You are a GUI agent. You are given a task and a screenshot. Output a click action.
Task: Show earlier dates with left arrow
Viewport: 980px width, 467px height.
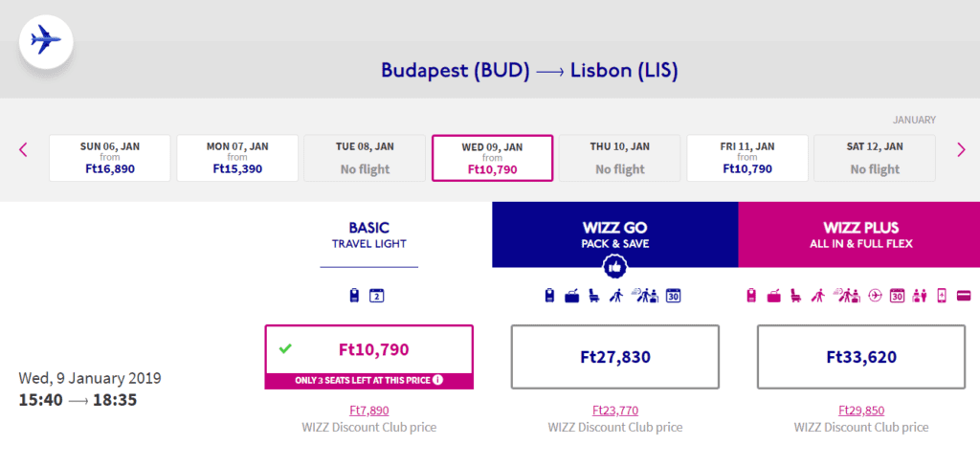click(x=23, y=149)
